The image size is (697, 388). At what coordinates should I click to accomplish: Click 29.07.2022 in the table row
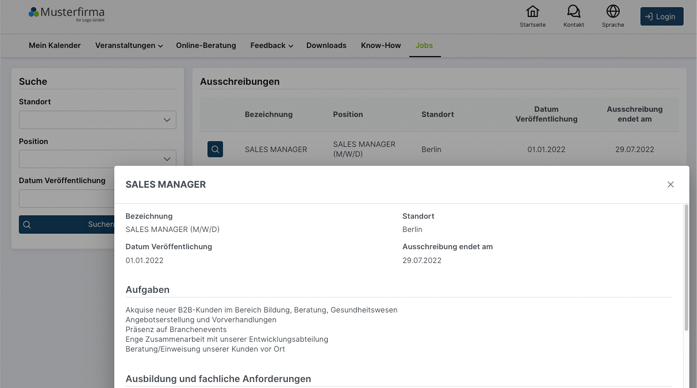pyautogui.click(x=634, y=149)
